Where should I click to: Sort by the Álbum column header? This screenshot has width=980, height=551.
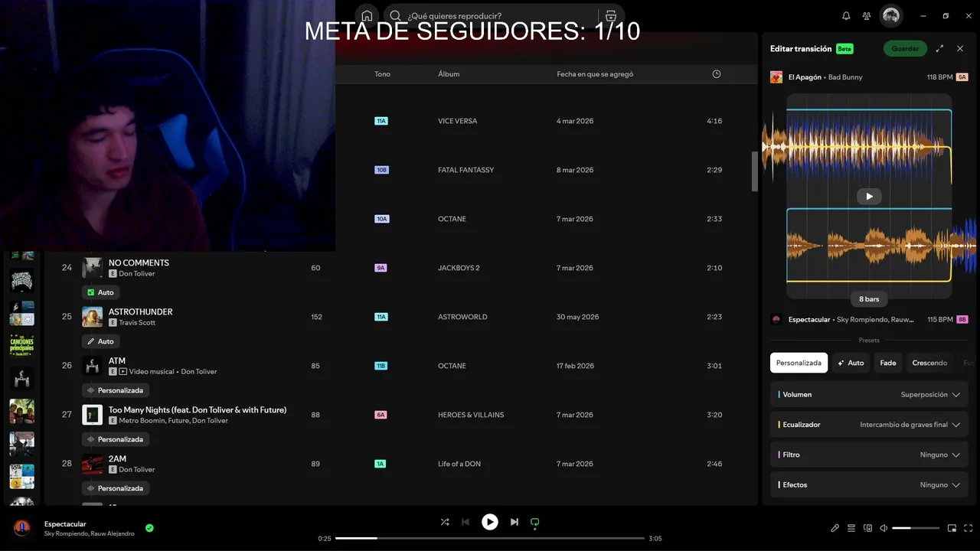pos(449,74)
